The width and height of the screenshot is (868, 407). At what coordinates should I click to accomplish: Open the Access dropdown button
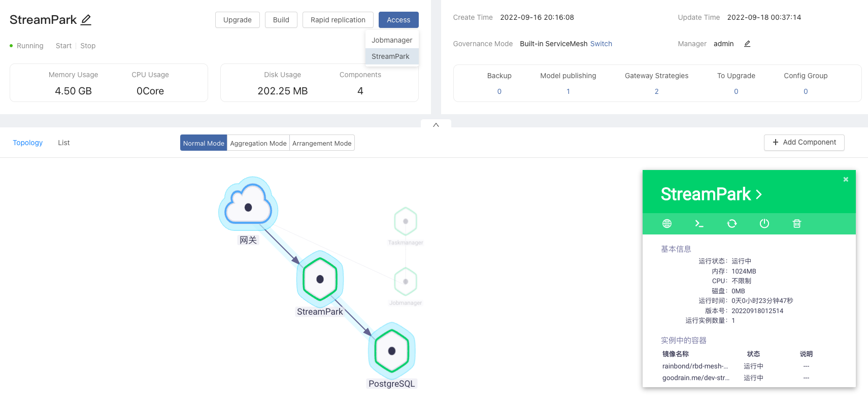coord(398,20)
